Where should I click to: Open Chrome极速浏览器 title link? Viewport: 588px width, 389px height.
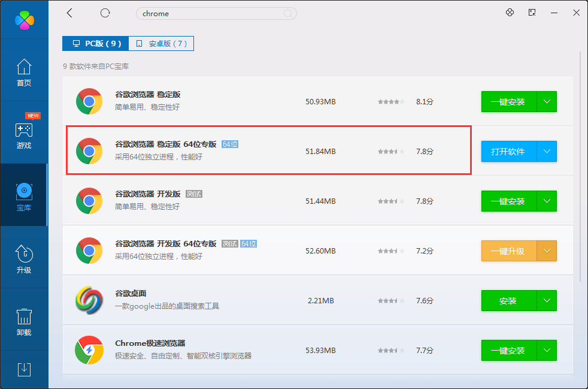(150, 343)
